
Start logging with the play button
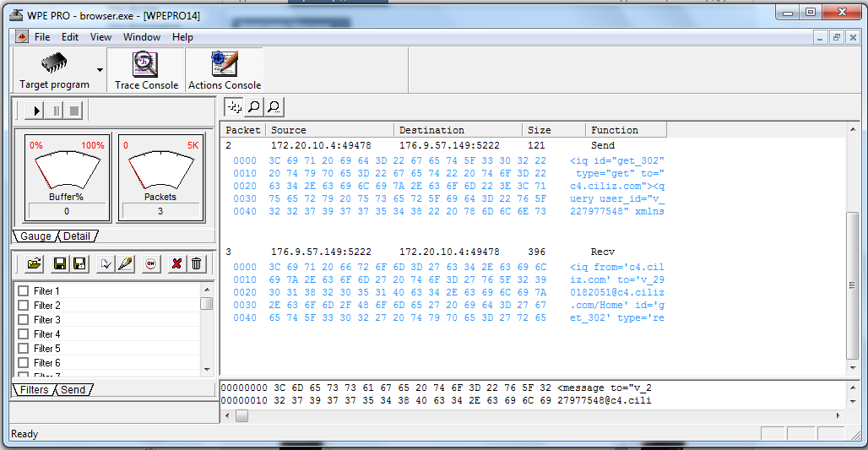pos(36,111)
